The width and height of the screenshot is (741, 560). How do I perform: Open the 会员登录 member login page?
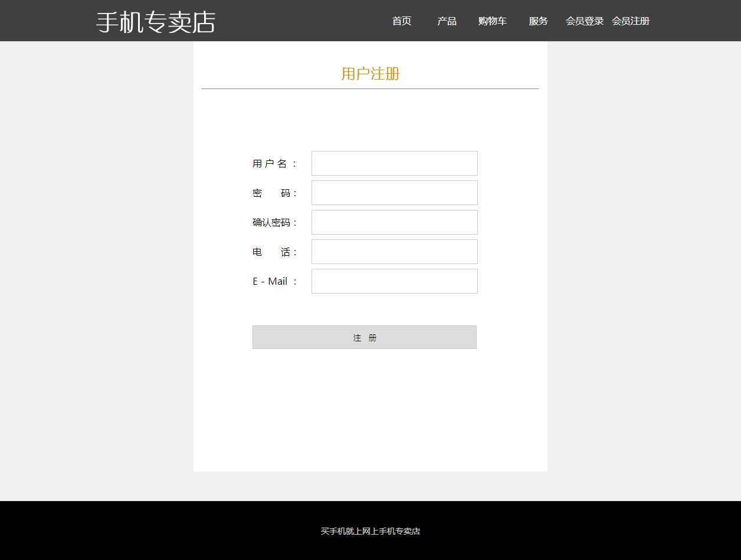pos(584,21)
